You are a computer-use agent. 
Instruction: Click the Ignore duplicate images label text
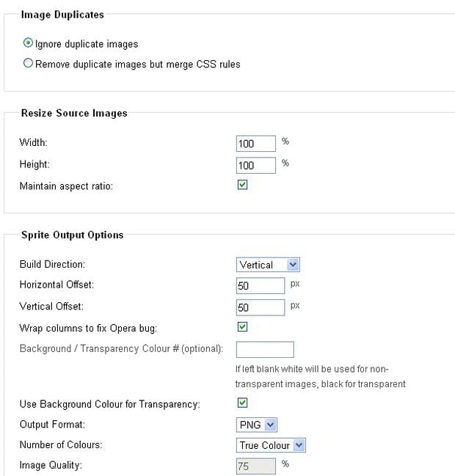click(87, 44)
